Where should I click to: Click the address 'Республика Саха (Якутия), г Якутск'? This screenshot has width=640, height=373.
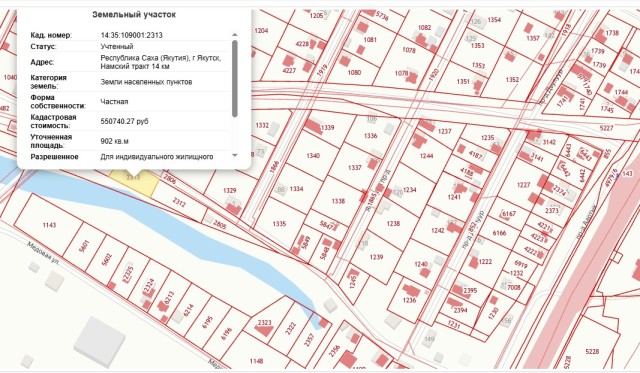click(x=161, y=58)
